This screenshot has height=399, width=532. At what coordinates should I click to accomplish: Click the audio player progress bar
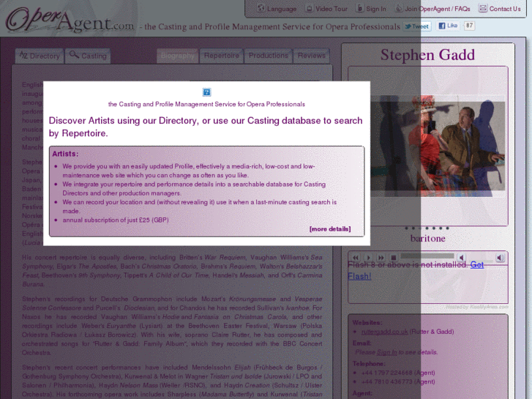point(427,256)
